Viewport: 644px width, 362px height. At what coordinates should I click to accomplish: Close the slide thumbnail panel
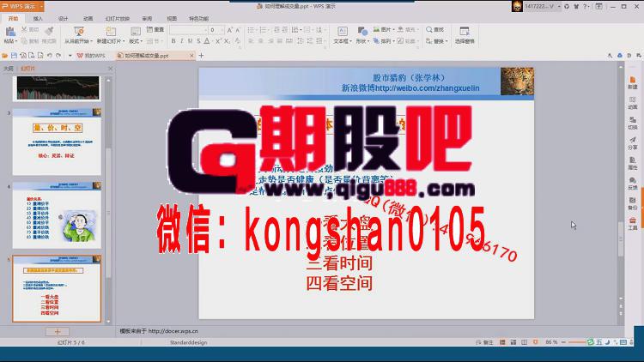[x=110, y=69]
